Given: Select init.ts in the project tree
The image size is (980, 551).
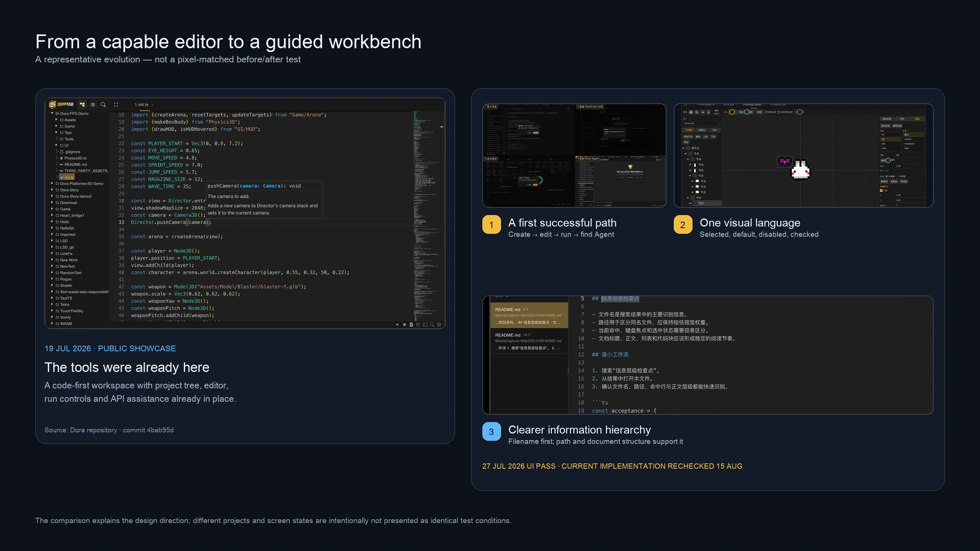Looking at the screenshot, I should point(67,177).
